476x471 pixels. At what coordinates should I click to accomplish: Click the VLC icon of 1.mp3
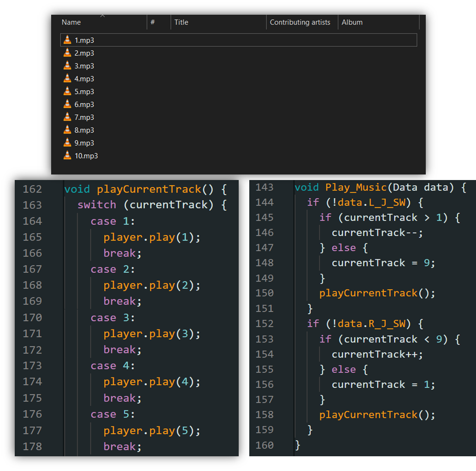click(x=67, y=40)
